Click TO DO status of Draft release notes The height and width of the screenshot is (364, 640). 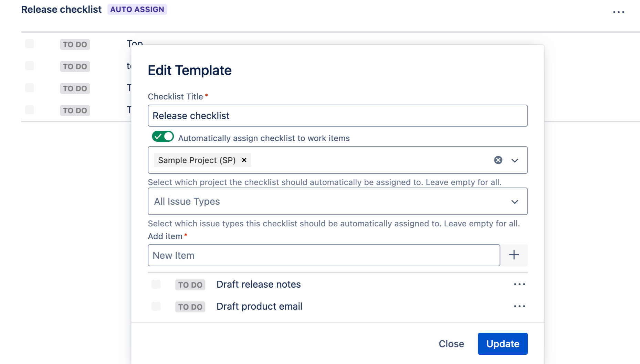click(190, 285)
